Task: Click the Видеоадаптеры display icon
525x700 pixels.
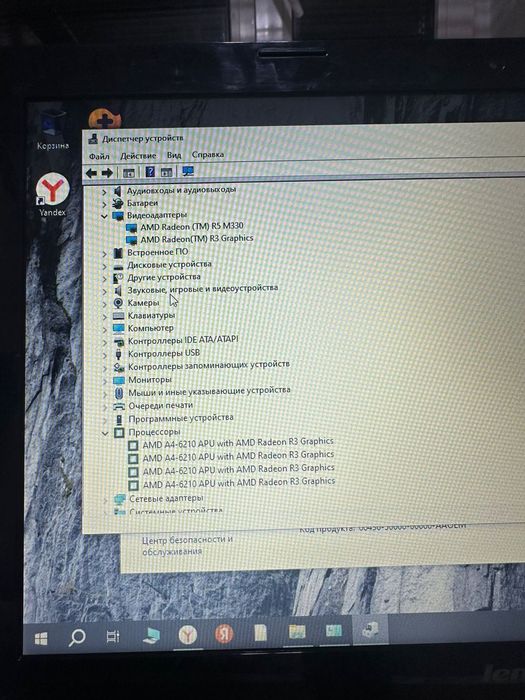Action: 118,216
